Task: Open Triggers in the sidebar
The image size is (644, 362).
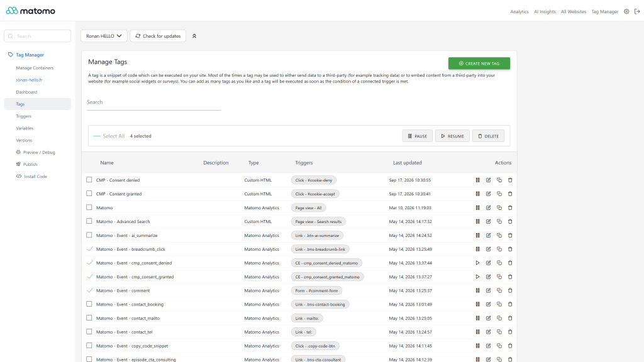Action: coord(24,116)
